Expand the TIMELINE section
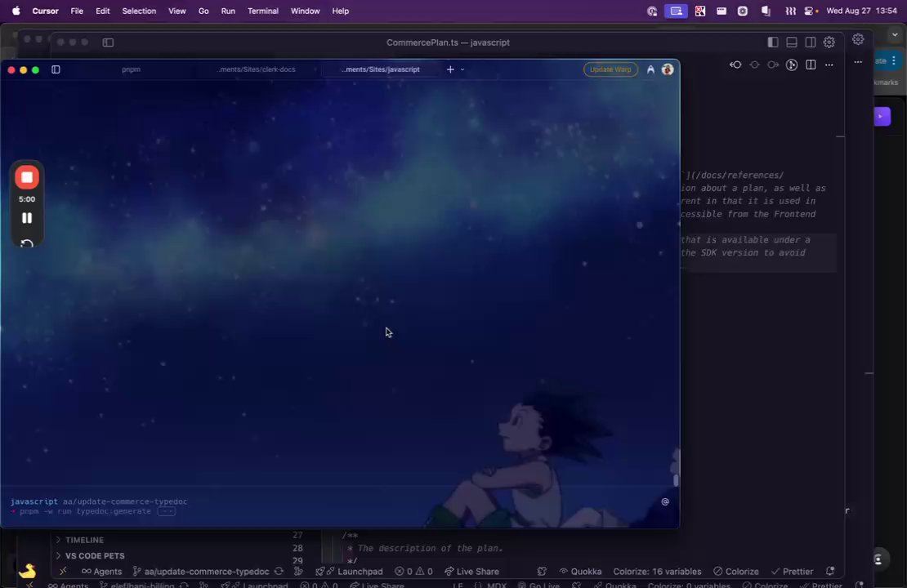 [84, 540]
